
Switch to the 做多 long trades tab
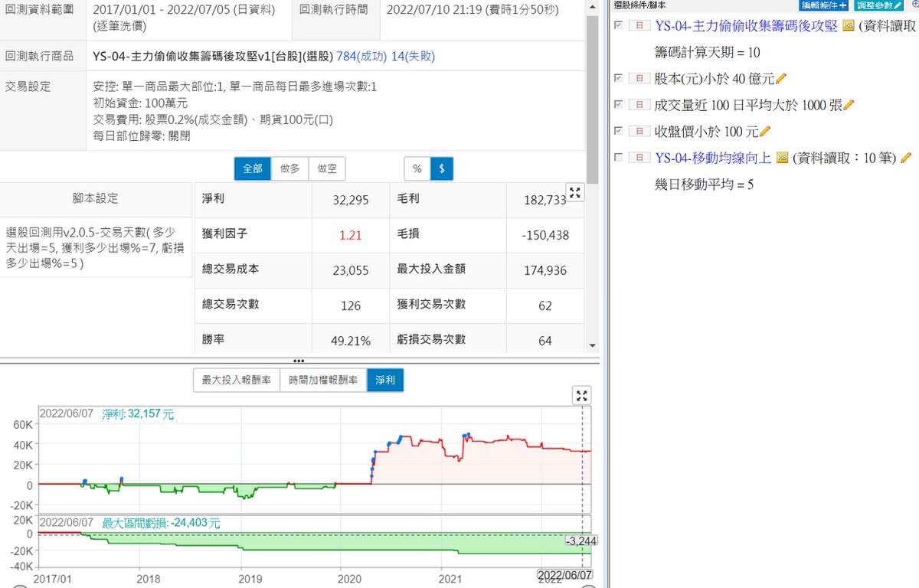(x=289, y=168)
